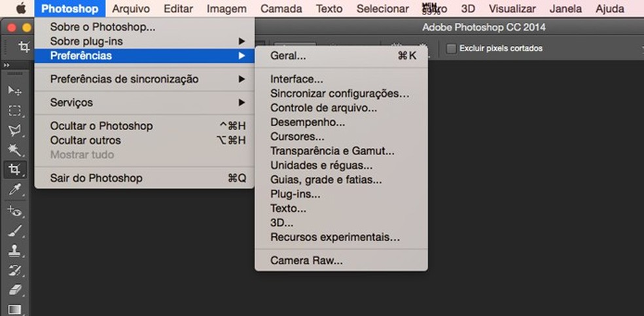Select the Move tool
Viewport: 644px width, 316px height.
click(x=14, y=90)
